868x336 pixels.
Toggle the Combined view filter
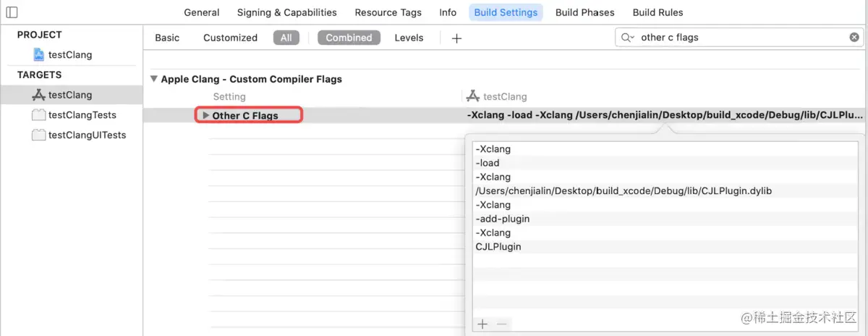point(349,38)
